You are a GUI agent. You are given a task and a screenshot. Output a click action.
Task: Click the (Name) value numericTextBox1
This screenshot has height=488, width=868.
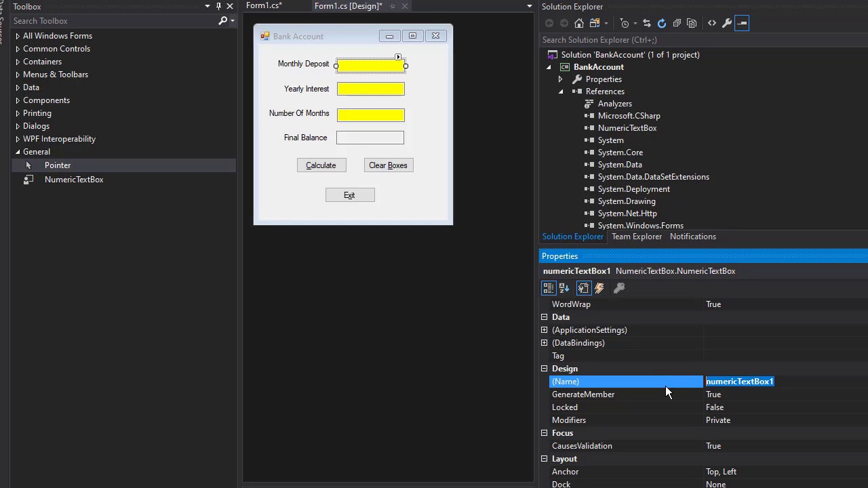coord(739,382)
